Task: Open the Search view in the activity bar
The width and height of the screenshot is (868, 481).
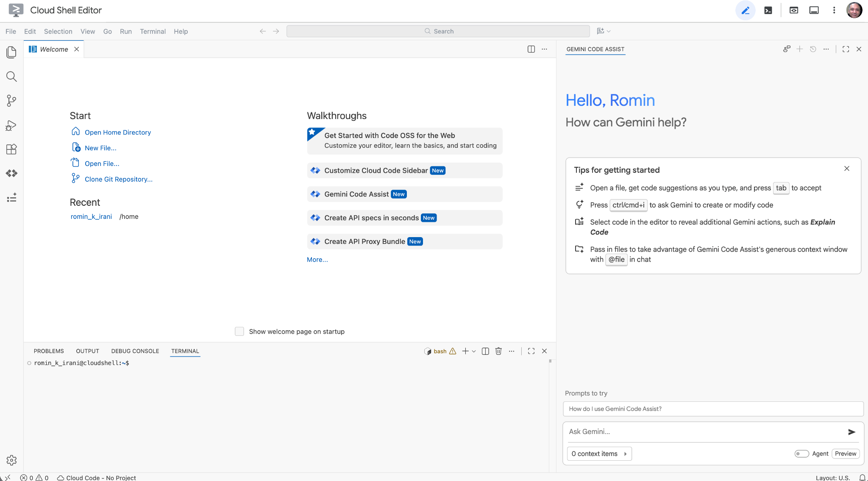Action: coord(11,77)
